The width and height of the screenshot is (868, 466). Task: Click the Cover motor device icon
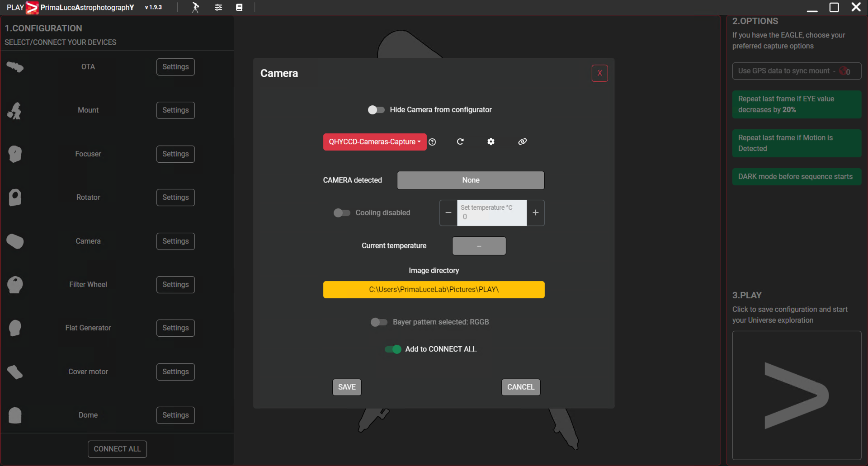pyautogui.click(x=15, y=372)
